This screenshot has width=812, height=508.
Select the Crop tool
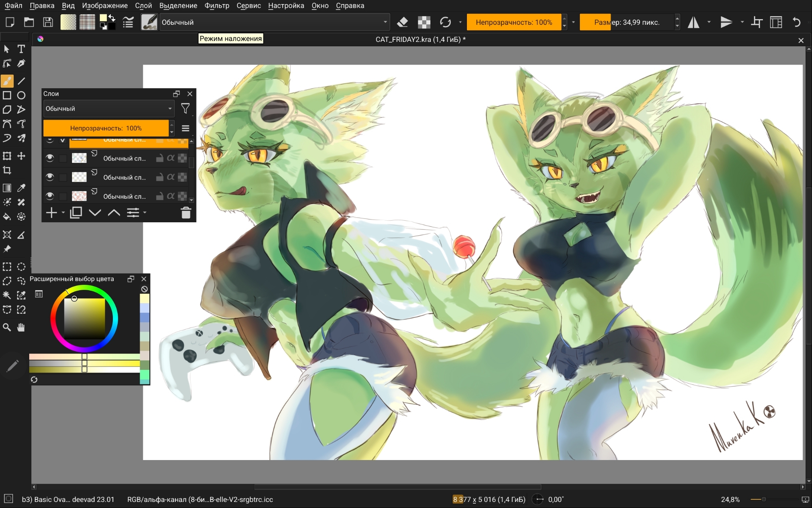[x=7, y=170]
